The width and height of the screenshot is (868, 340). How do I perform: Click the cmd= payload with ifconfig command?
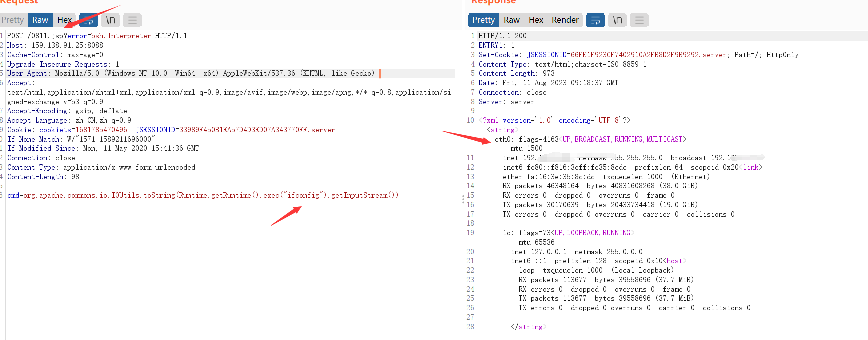[x=203, y=195]
